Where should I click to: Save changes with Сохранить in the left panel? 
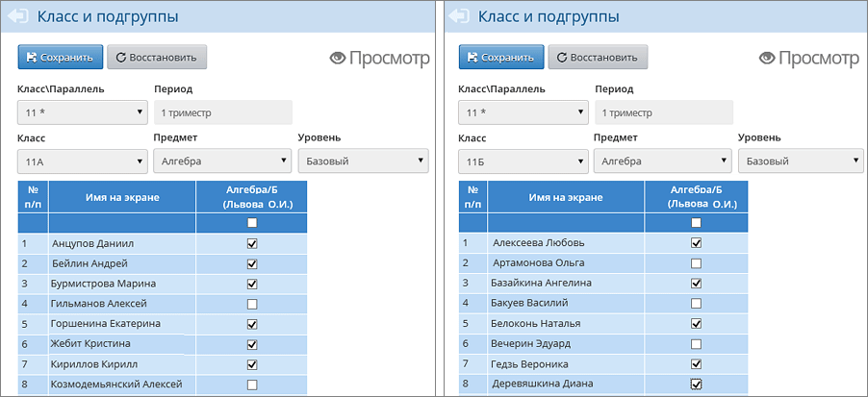(x=61, y=57)
